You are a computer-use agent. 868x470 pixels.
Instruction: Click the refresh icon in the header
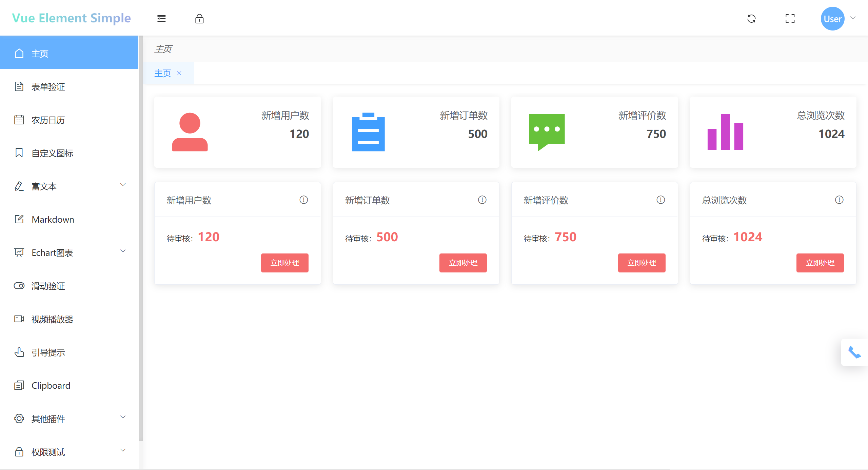pyautogui.click(x=751, y=19)
